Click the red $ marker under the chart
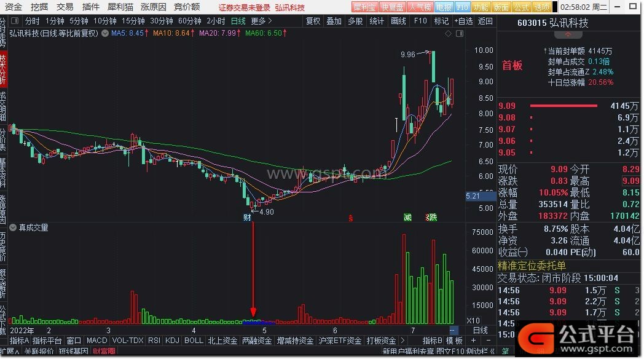 tap(350, 218)
